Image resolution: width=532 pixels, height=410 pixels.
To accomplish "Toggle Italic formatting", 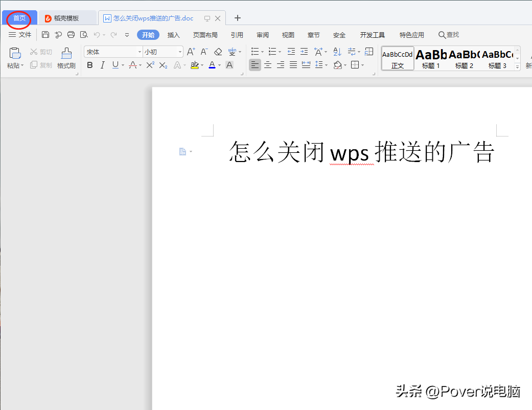I will click(102, 65).
